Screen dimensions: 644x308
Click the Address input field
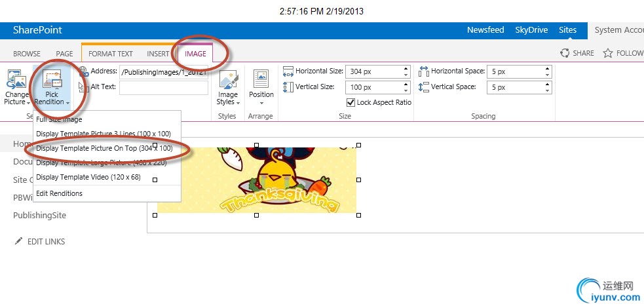[164, 72]
